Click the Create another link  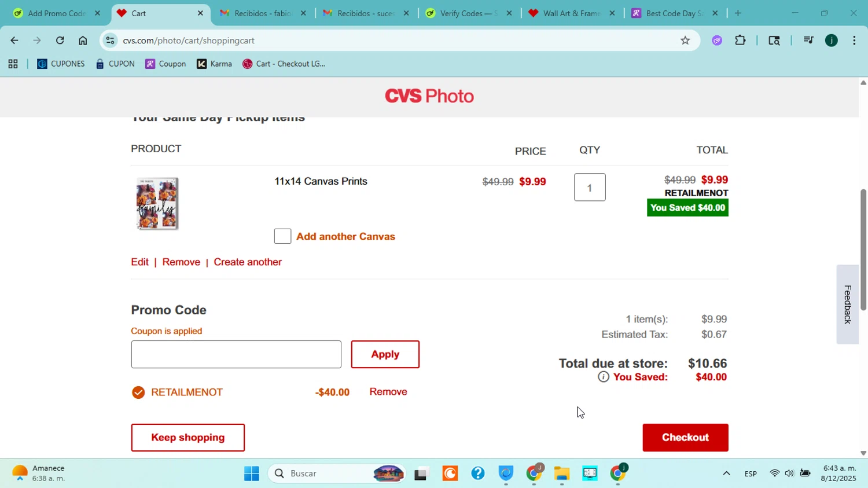click(x=248, y=262)
